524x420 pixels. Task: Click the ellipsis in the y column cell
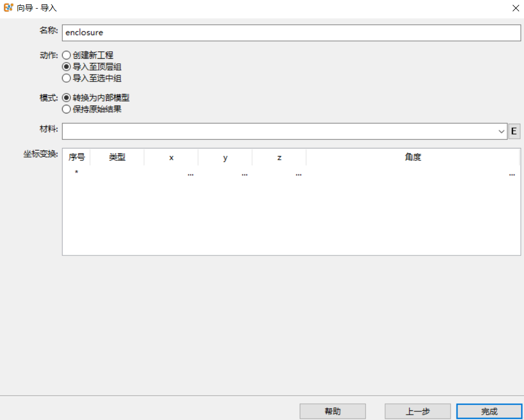tap(245, 174)
